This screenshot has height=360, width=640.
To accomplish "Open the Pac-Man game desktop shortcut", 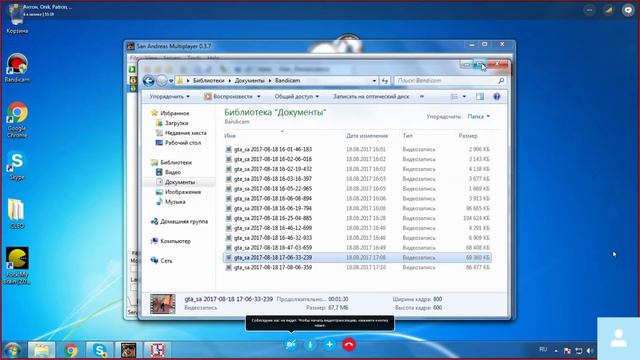I will [x=17, y=265].
